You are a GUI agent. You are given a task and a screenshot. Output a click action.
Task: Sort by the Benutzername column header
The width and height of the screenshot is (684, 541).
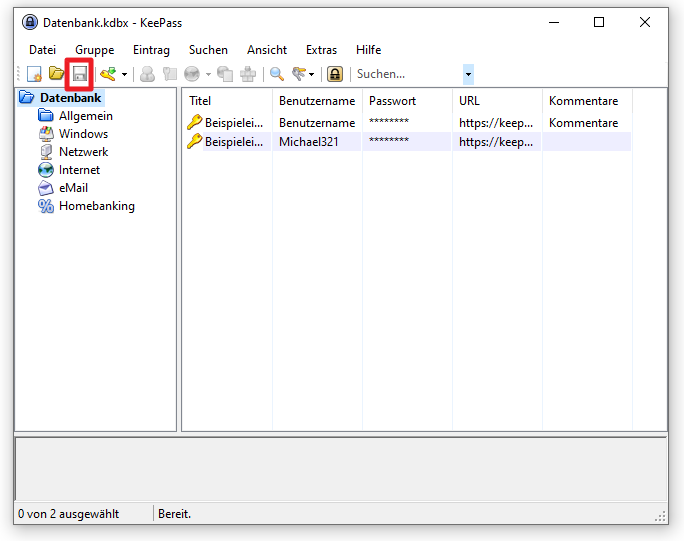coord(317,101)
